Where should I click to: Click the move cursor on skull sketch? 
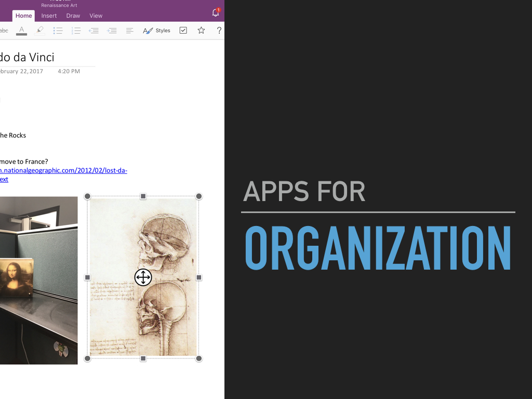[143, 277]
